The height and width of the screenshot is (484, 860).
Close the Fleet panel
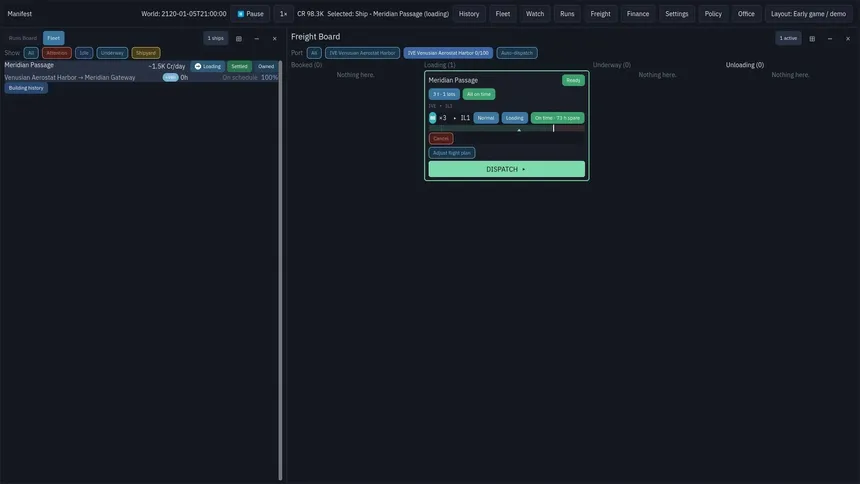tap(275, 38)
